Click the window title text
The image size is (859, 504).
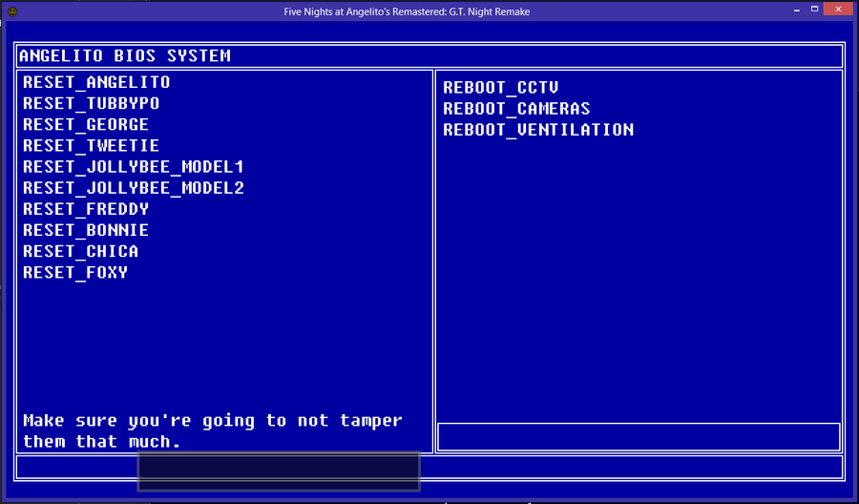coord(407,11)
